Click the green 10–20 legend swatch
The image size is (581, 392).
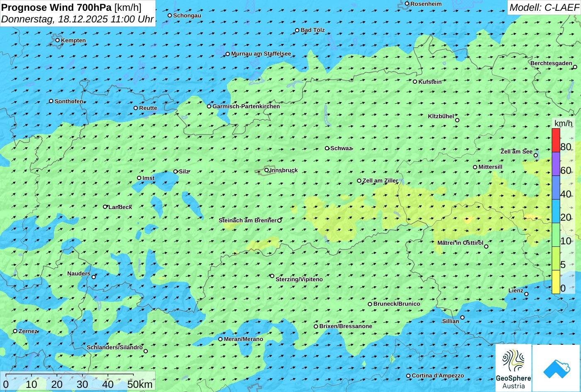pos(556,235)
